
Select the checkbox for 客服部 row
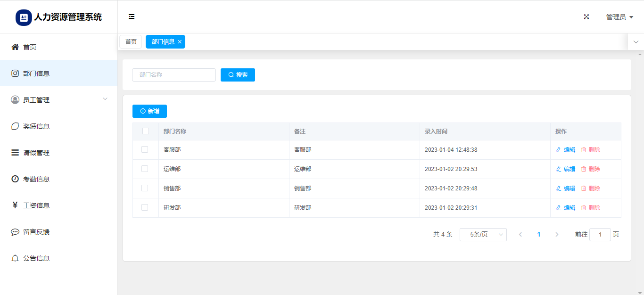click(145, 149)
